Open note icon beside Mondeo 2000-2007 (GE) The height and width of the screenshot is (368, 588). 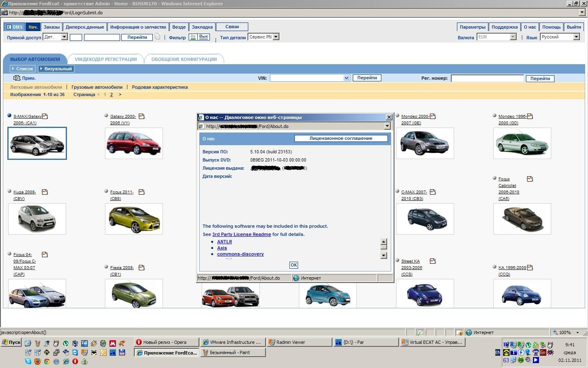pos(433,116)
